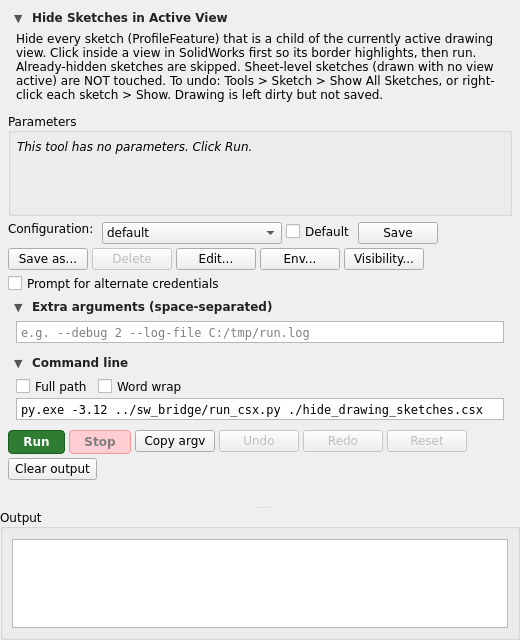
Task: Click the Reset button
Action: point(427,441)
